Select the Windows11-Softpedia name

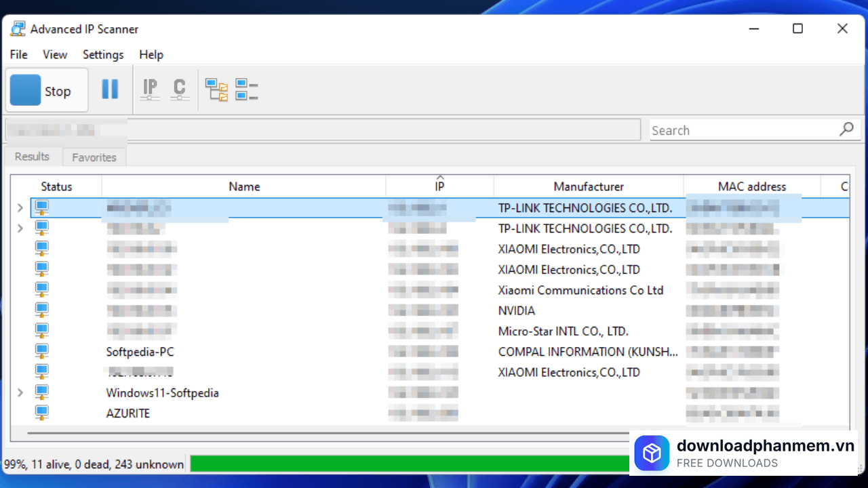(x=162, y=393)
